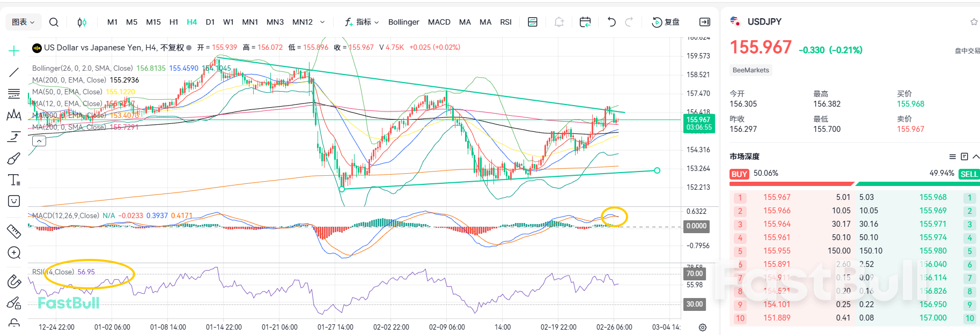Toggle magnet snap mode
Viewport: 980px width, 335px height.
pos(14,281)
